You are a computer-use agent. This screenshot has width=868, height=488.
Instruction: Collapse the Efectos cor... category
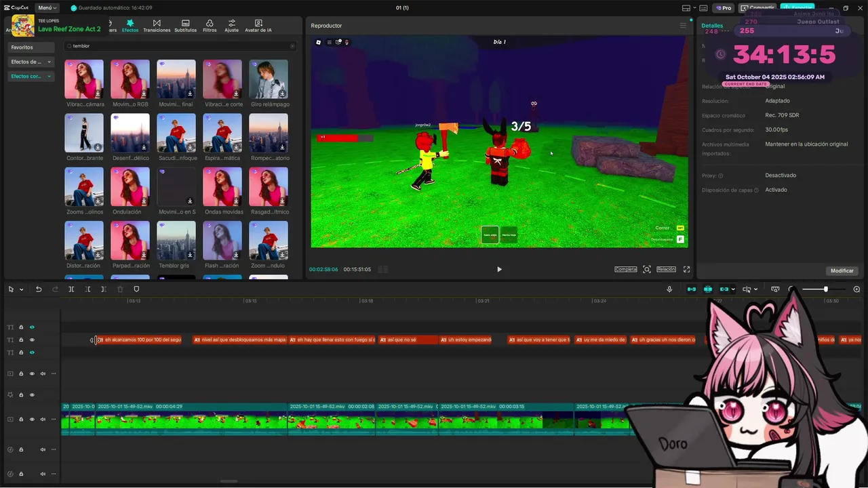pos(31,77)
